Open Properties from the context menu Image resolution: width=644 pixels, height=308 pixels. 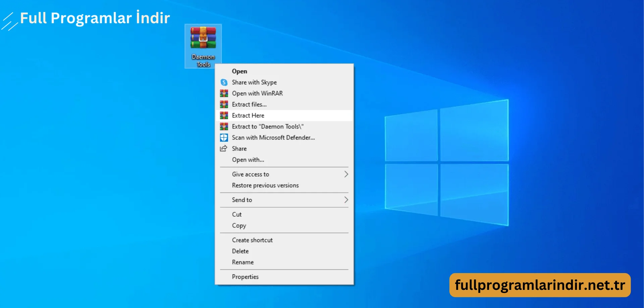(x=284, y=277)
